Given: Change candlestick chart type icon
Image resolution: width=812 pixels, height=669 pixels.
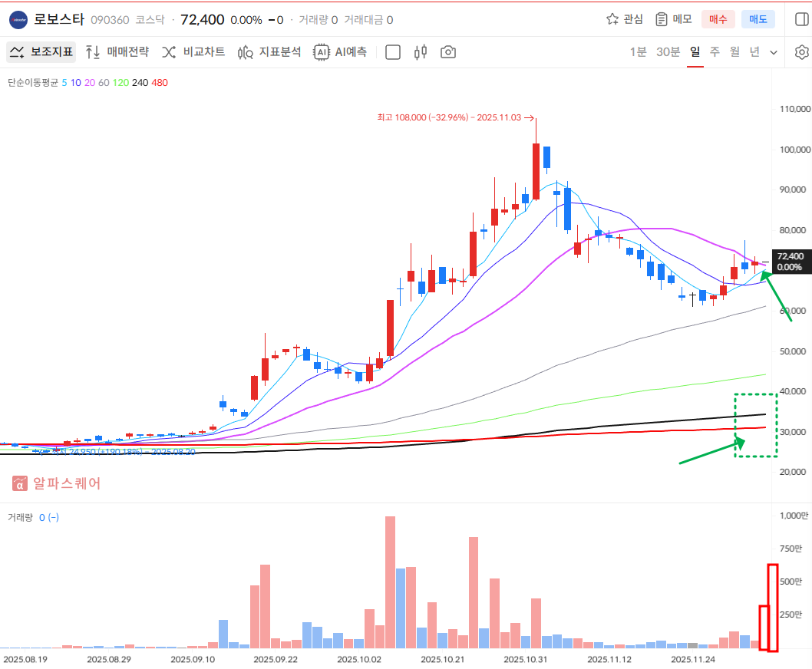Looking at the screenshot, I should [420, 52].
